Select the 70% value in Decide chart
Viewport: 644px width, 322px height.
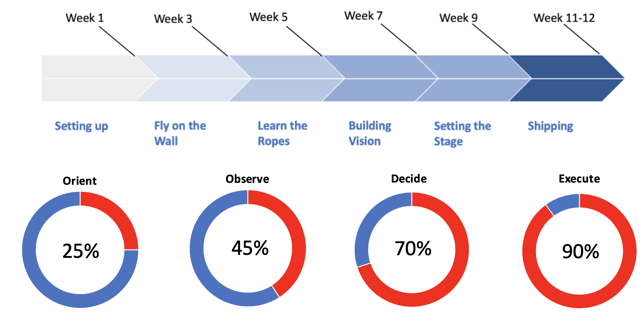413,249
